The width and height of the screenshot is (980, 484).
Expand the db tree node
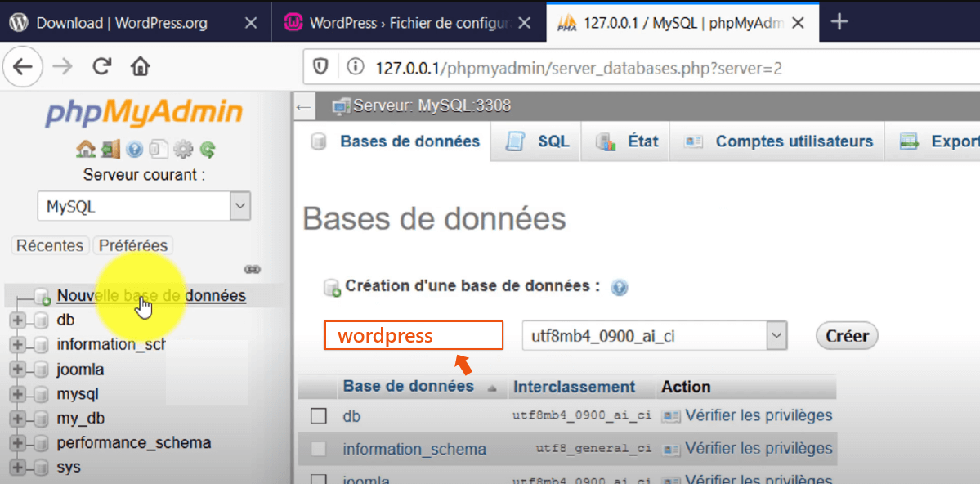tap(17, 320)
